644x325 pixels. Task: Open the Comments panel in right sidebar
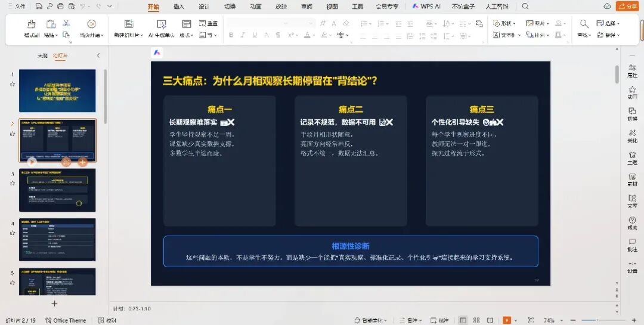click(632, 245)
